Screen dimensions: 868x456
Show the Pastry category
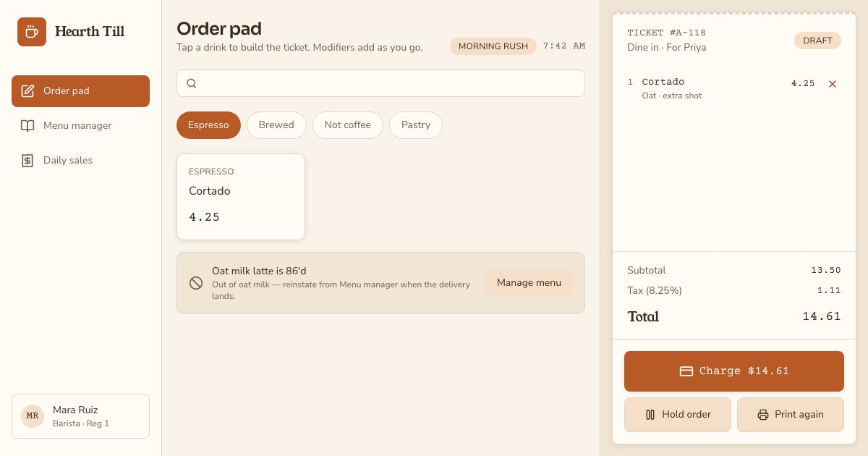[416, 125]
